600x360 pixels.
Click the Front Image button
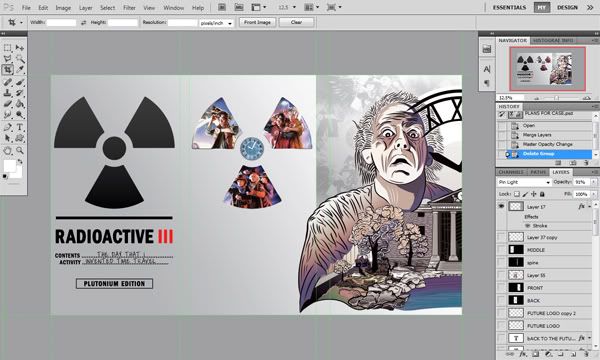pos(257,22)
